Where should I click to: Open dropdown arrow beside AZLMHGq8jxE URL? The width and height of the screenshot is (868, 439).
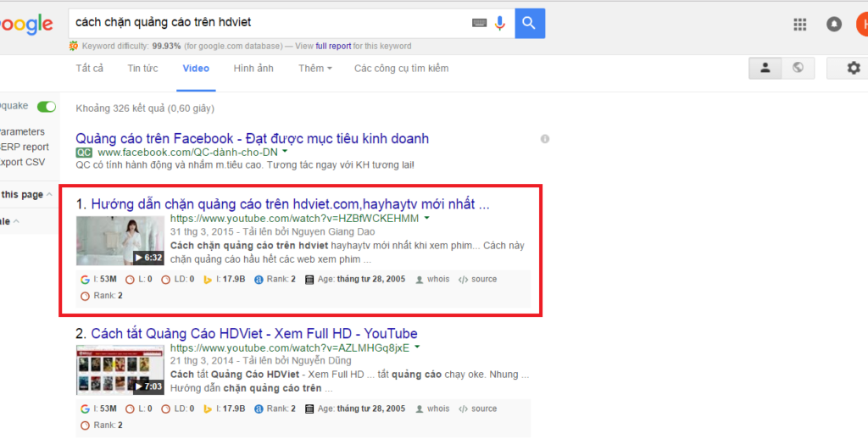[417, 347]
